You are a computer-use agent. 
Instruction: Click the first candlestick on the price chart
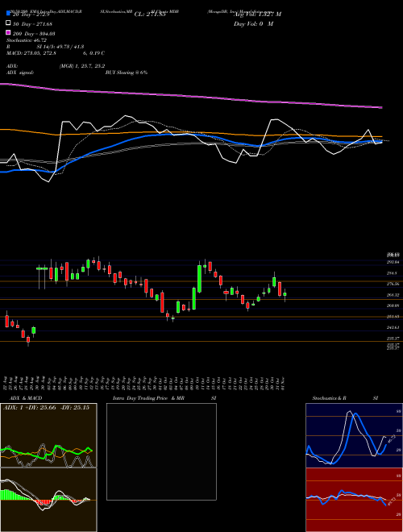6,321
